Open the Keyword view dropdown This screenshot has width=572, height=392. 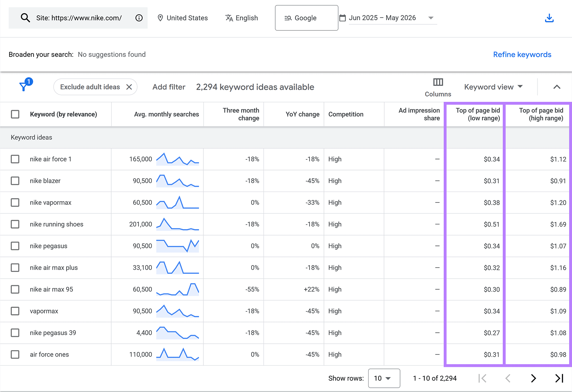[493, 87]
